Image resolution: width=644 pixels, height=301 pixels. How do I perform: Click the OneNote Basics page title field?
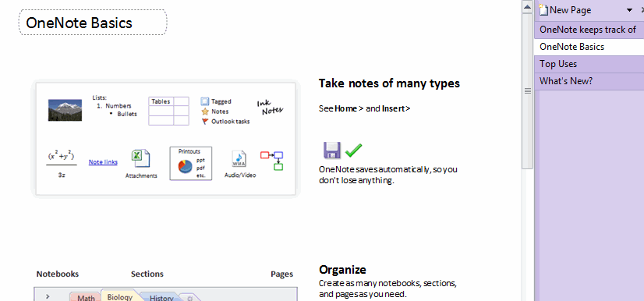tap(93, 23)
